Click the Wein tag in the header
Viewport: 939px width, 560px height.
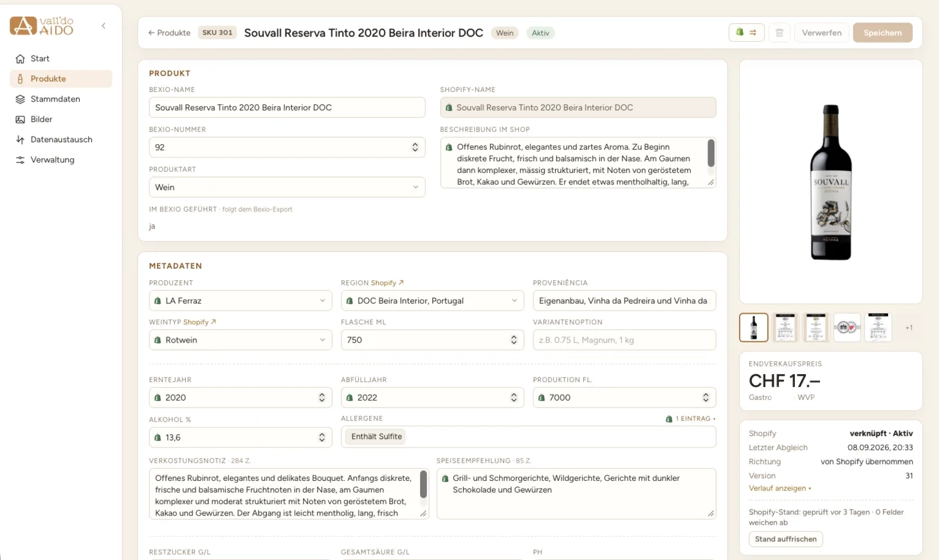[x=505, y=33]
